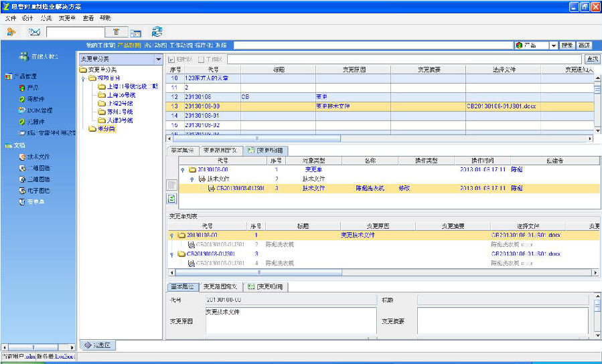Click the 高级 advanced button
This screenshot has width=602, height=364.
pyautogui.click(x=585, y=45)
